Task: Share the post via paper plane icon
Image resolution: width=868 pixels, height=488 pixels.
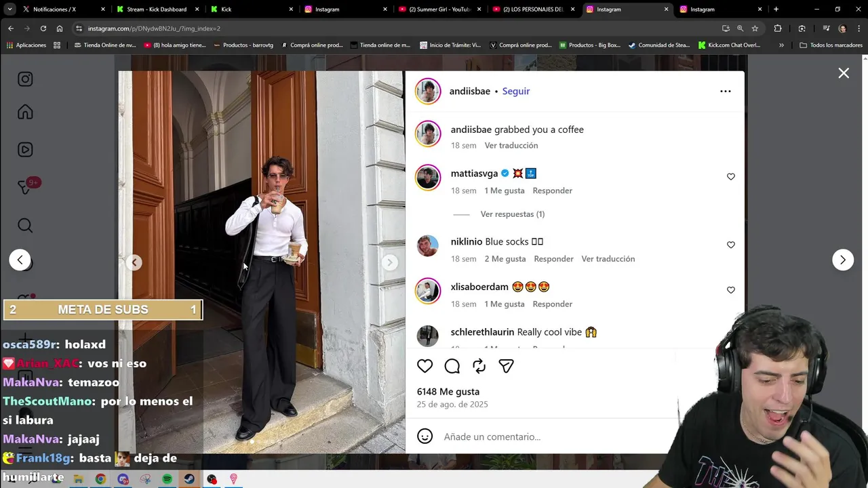Action: (x=506, y=366)
